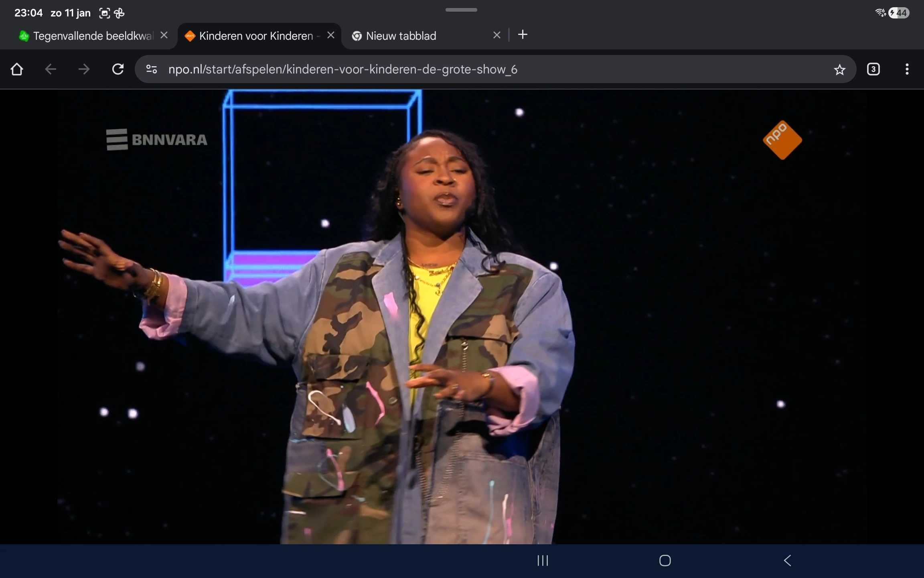
Task: Click the forward navigation arrow
Action: tap(84, 69)
